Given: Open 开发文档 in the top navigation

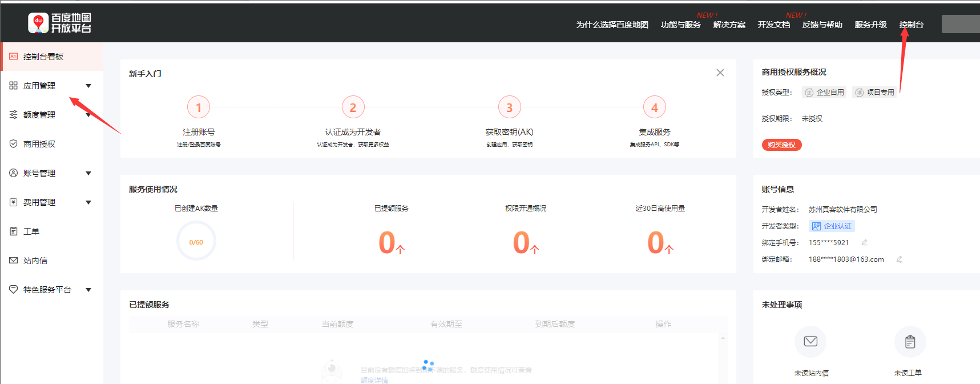Looking at the screenshot, I should 773,25.
